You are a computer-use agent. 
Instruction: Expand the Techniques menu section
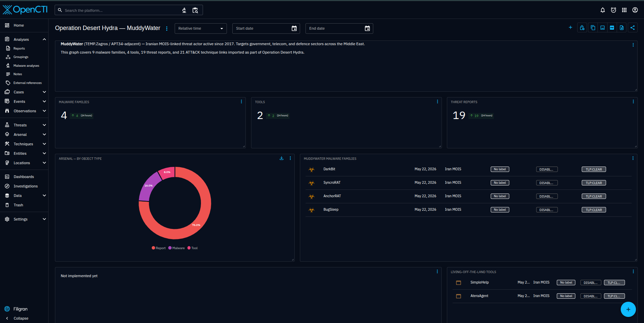44,144
